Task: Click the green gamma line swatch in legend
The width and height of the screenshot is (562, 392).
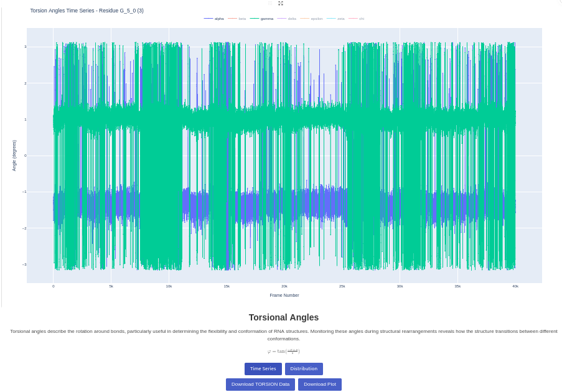Action: tap(255, 19)
